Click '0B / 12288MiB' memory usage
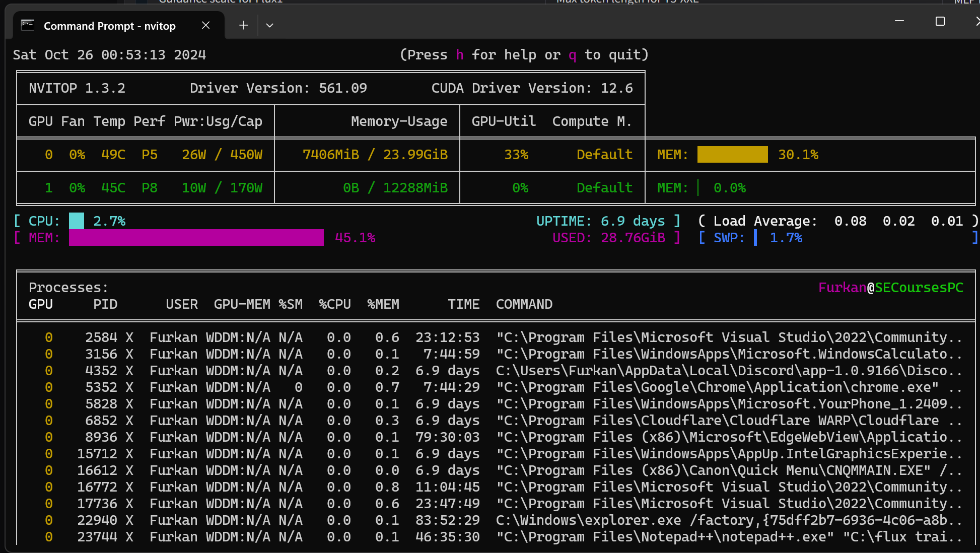Viewport: 980px width, 553px height. pyautogui.click(x=395, y=188)
